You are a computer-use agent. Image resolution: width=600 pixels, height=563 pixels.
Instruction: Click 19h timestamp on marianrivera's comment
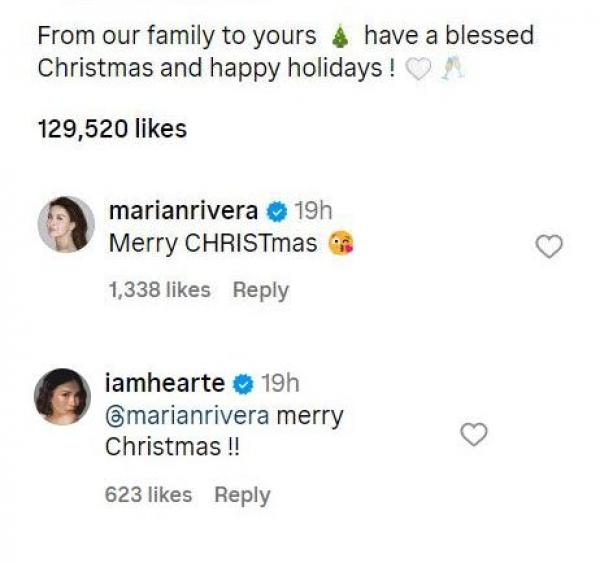[x=313, y=211]
